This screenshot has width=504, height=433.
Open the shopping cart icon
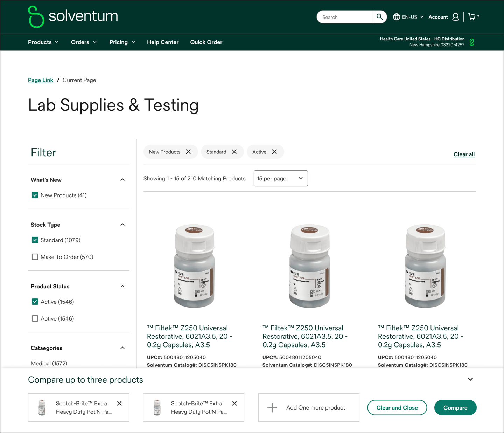pos(472,17)
